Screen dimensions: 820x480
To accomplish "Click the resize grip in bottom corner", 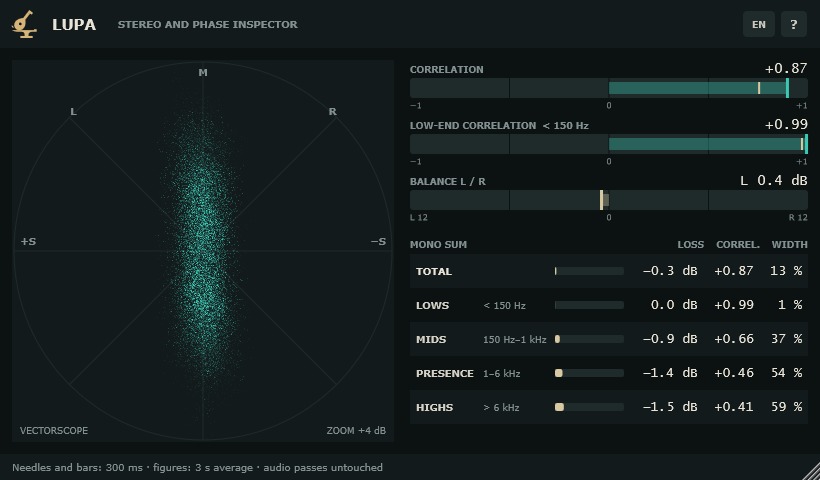I will pos(811,471).
